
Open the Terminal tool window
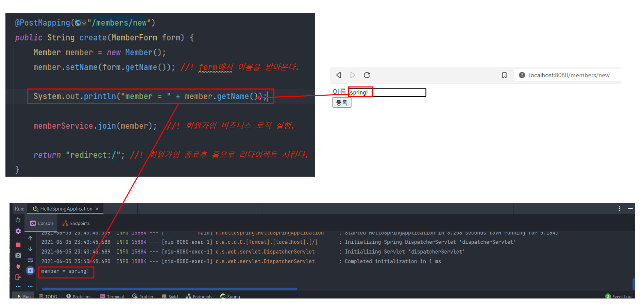[x=112, y=296]
